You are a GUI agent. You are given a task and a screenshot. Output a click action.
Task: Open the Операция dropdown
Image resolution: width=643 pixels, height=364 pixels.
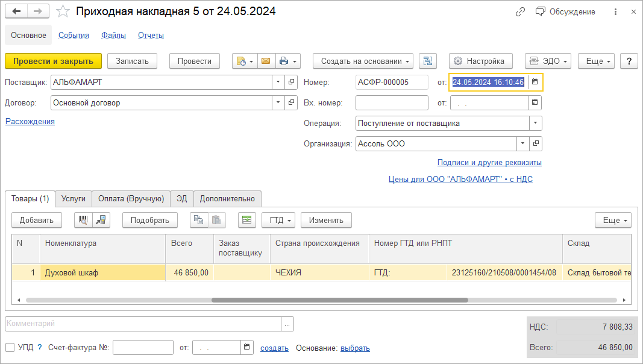point(536,123)
